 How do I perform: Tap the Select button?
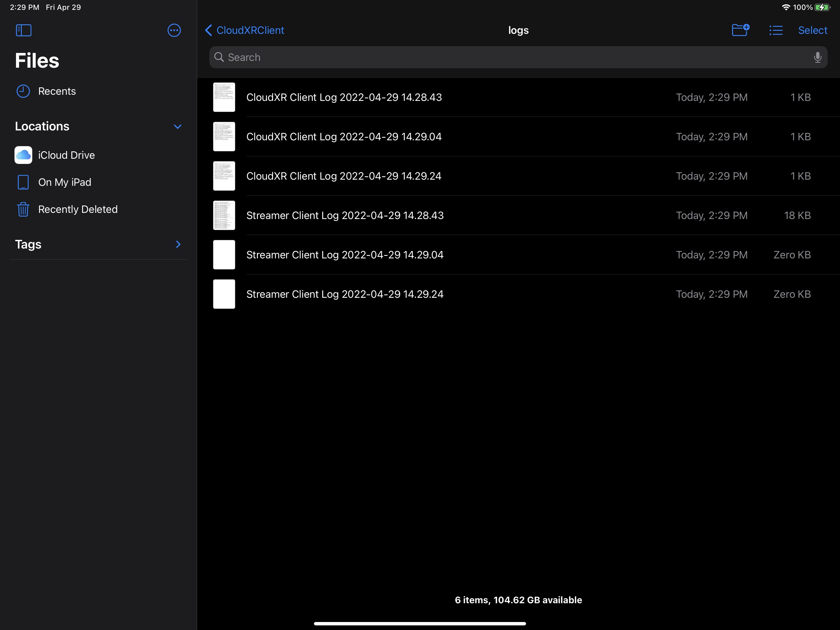[812, 30]
